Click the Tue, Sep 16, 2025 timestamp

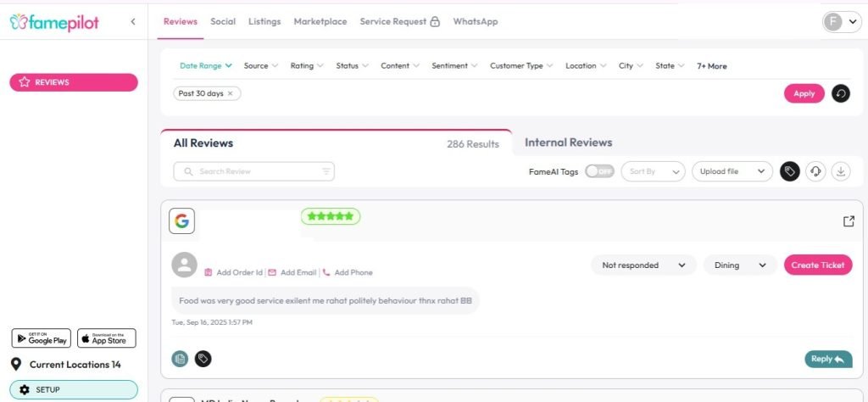tap(212, 322)
